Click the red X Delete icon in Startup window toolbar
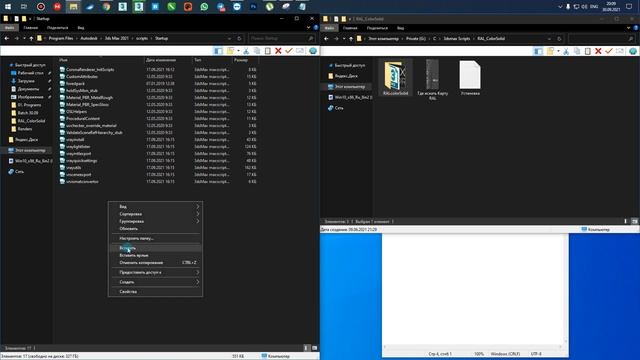Screen dimensions: 640x360 coord(278,51)
